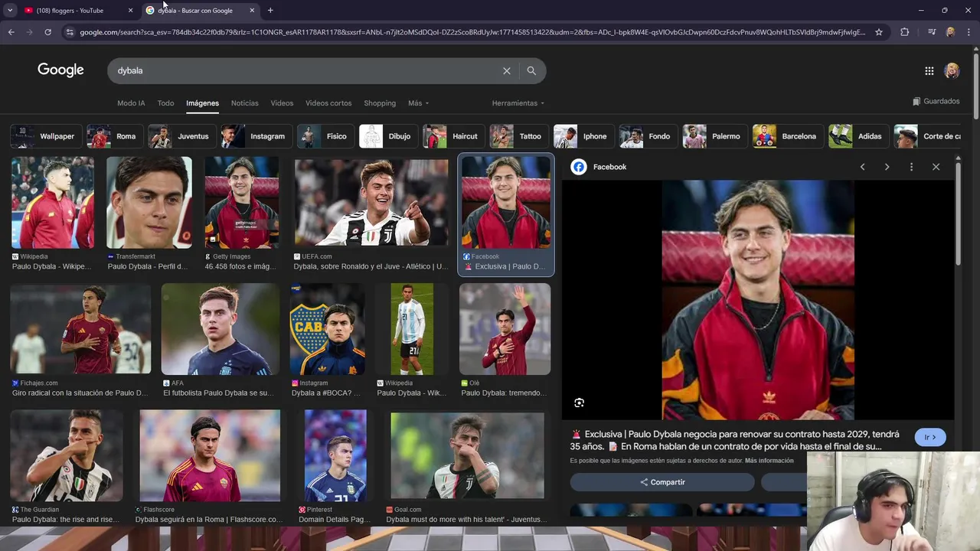Image resolution: width=980 pixels, height=551 pixels.
Task: Switch to Noticias tab
Action: pyautogui.click(x=245, y=103)
